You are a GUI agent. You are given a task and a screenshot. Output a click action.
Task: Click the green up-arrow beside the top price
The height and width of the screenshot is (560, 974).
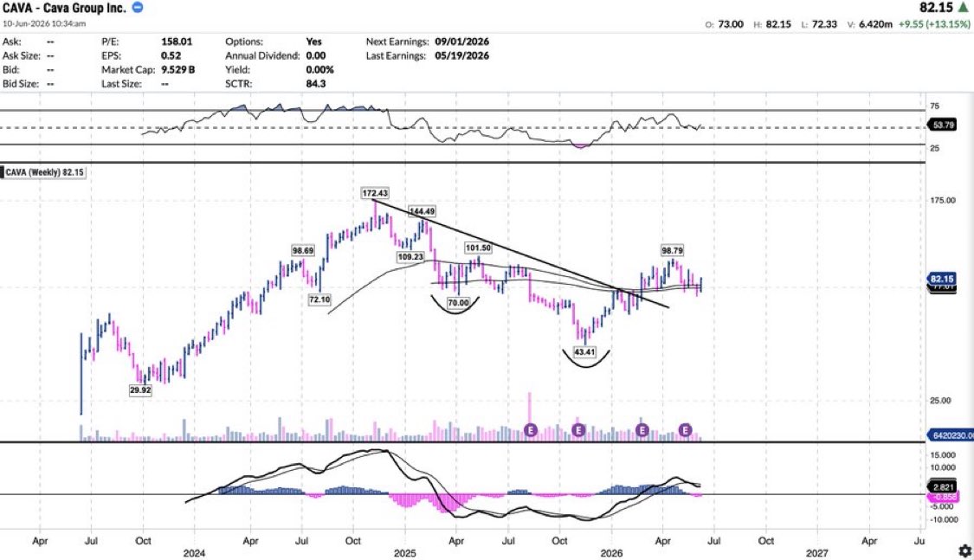[964, 8]
